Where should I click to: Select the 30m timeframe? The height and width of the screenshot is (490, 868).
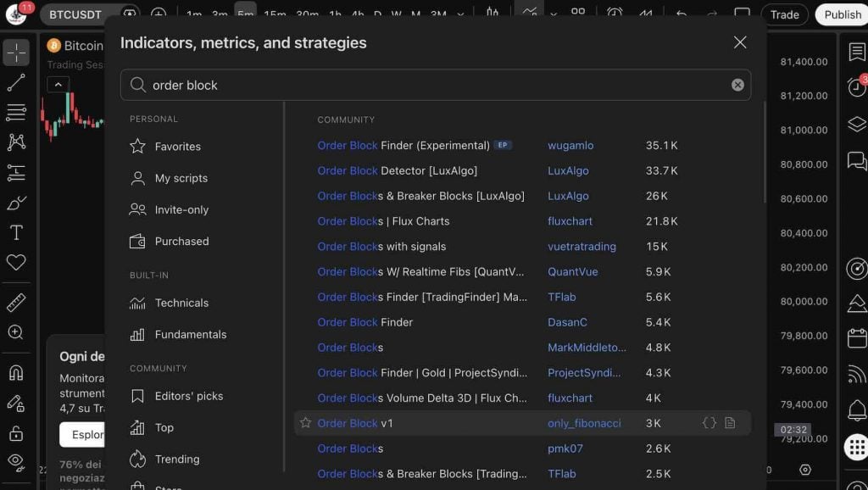(307, 14)
